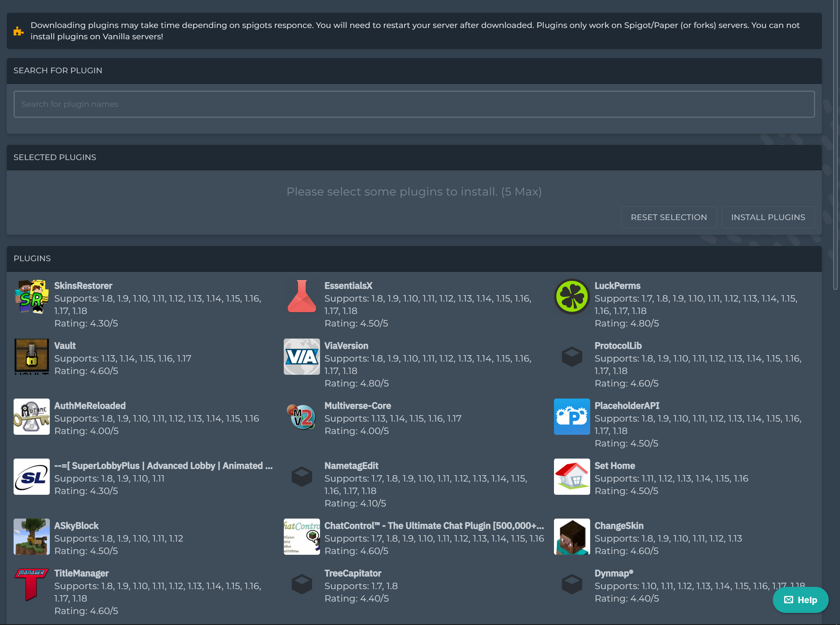The height and width of the screenshot is (625, 840).
Task: Select the ProtocolLib plugin title
Action: pos(618,346)
